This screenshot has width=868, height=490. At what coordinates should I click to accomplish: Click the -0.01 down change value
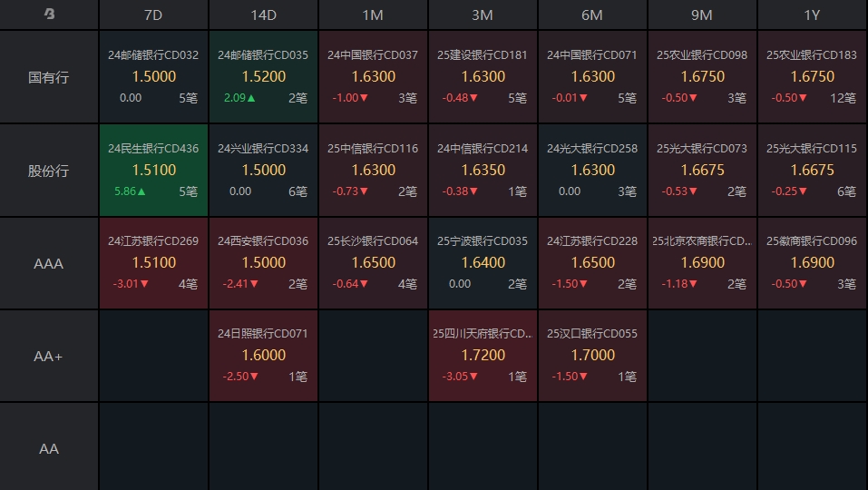click(570, 98)
